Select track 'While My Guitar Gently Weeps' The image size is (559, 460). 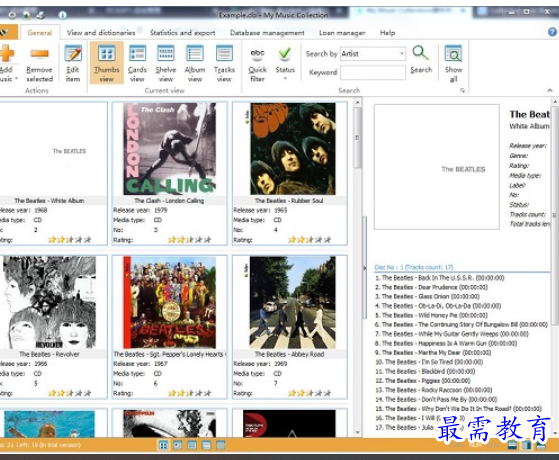[452, 334]
